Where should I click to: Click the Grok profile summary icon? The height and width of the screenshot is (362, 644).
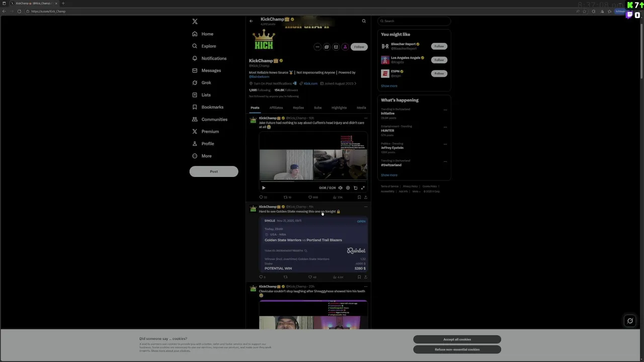327,47
